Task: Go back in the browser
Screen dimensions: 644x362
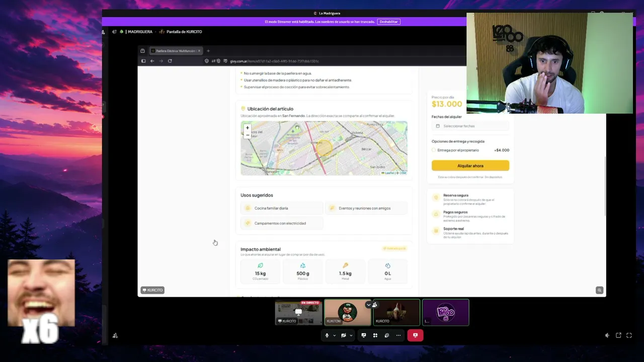Action: [x=152, y=61]
